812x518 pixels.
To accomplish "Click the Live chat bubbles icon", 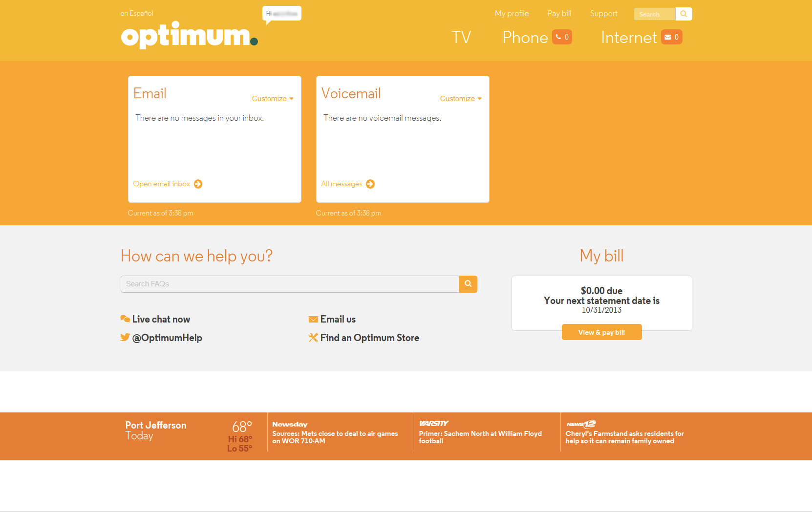I will (125, 319).
